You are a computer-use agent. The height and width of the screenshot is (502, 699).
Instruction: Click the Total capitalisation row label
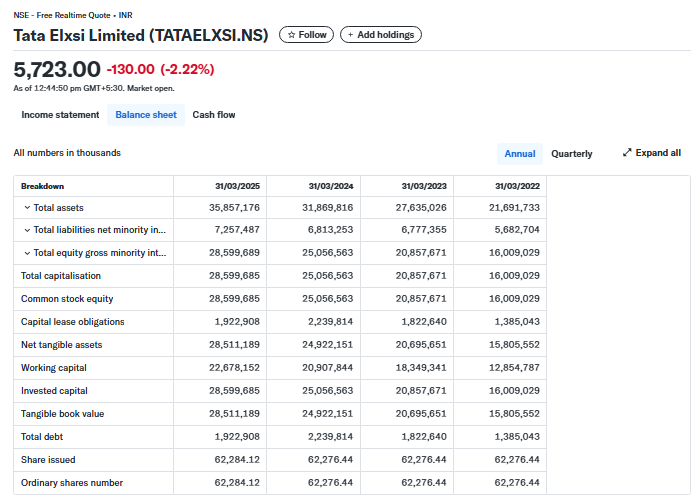coord(61,276)
